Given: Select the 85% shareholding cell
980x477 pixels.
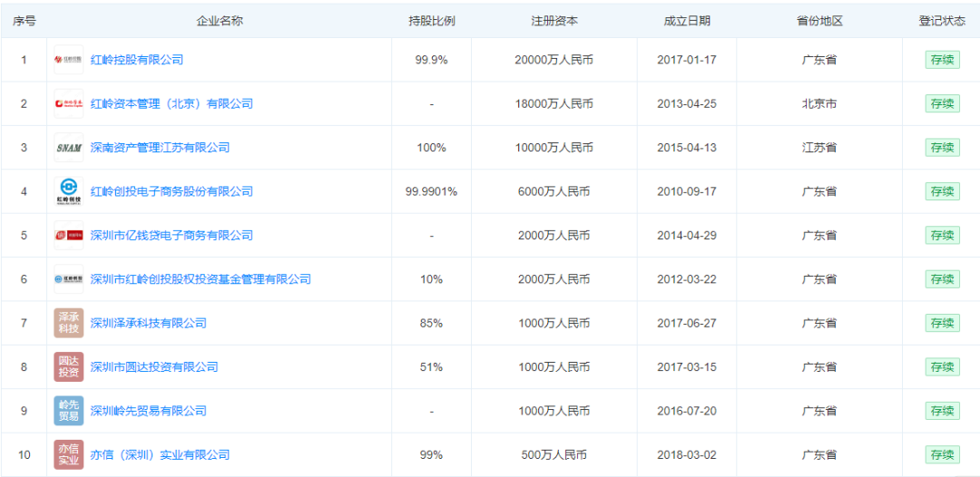Looking at the screenshot, I should tap(431, 324).
